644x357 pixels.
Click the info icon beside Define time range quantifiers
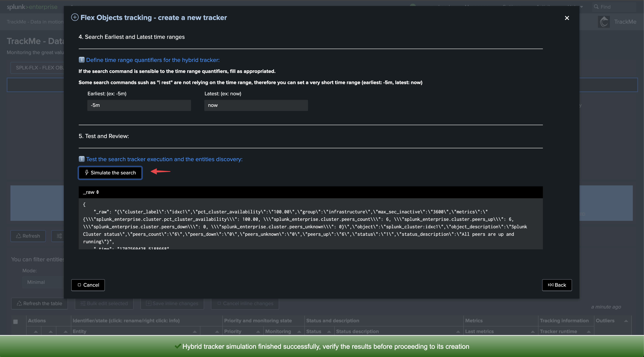[x=82, y=60]
